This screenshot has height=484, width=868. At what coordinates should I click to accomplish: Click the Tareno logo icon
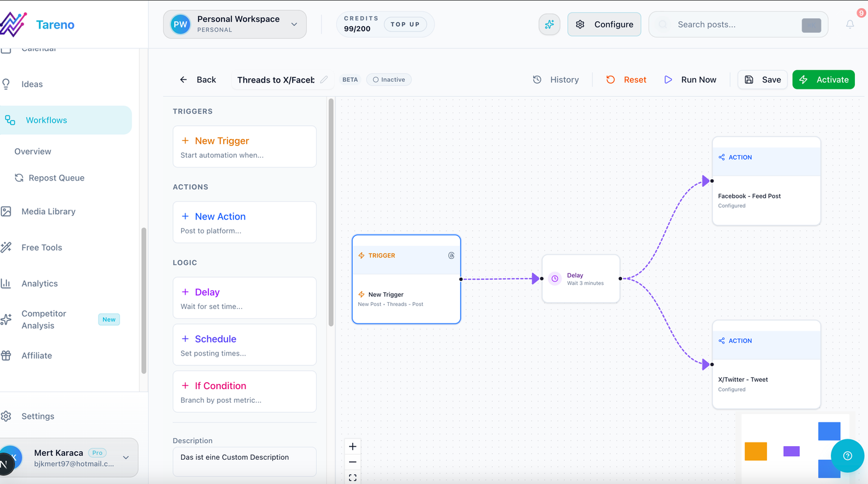13,24
